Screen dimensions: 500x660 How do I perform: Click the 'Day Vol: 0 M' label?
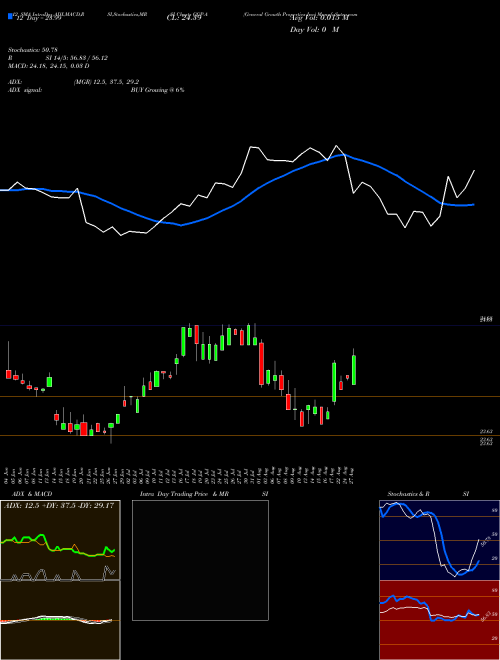pos(314,30)
